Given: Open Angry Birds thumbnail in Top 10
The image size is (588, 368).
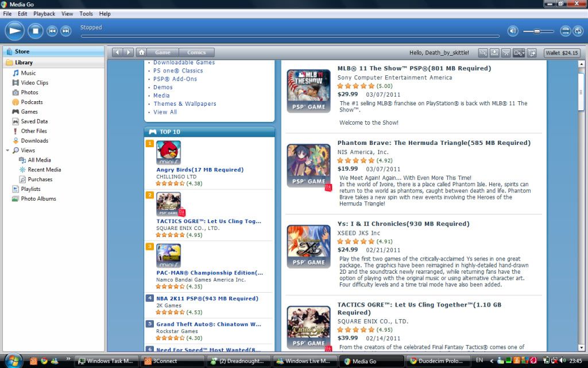Looking at the screenshot, I should click(x=168, y=152).
